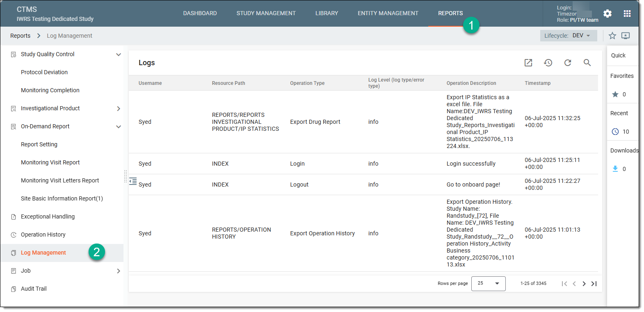Click the Operation Type column header

[307, 83]
